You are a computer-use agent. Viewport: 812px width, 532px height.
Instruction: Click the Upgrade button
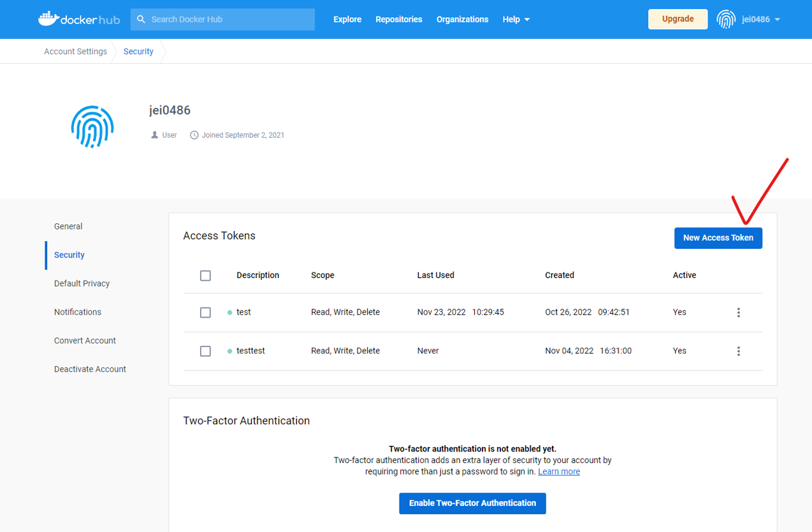tap(678, 19)
